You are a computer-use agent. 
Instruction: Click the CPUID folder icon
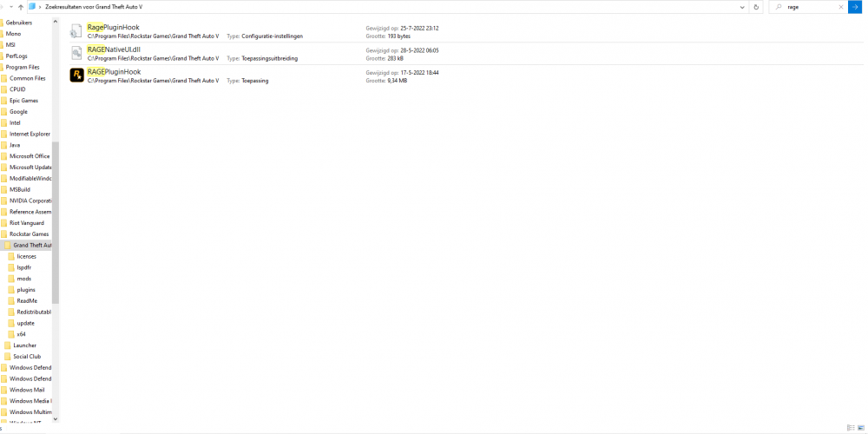click(3, 89)
